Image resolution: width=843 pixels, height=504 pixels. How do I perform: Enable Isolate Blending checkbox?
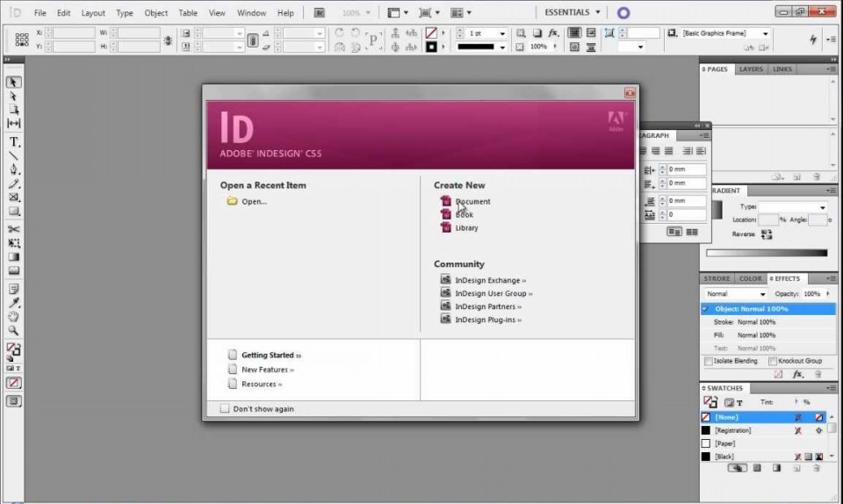[x=709, y=361]
